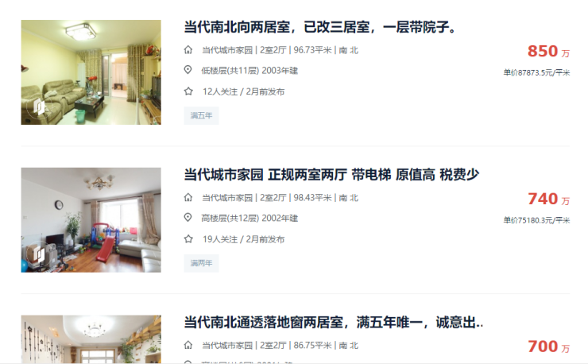The height and width of the screenshot is (364, 588).
Task: Open listing titled 当代城市家园 正规两室两厅
Action: pos(331,175)
